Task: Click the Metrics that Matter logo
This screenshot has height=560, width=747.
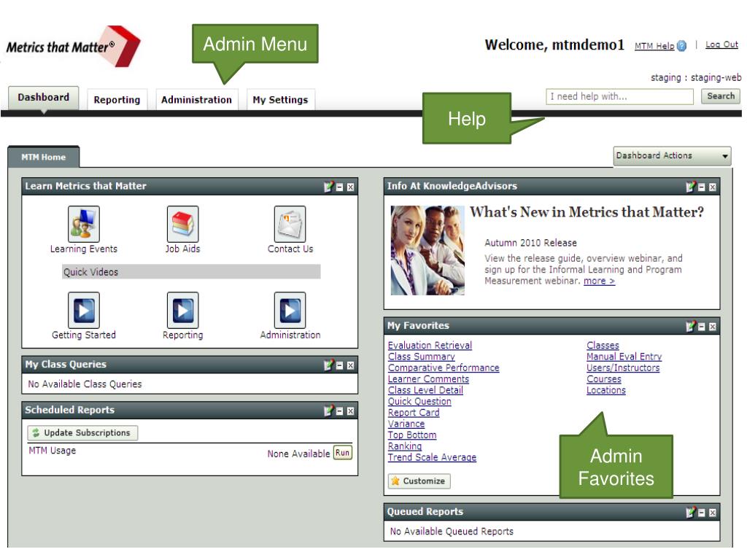Action: 73,47
